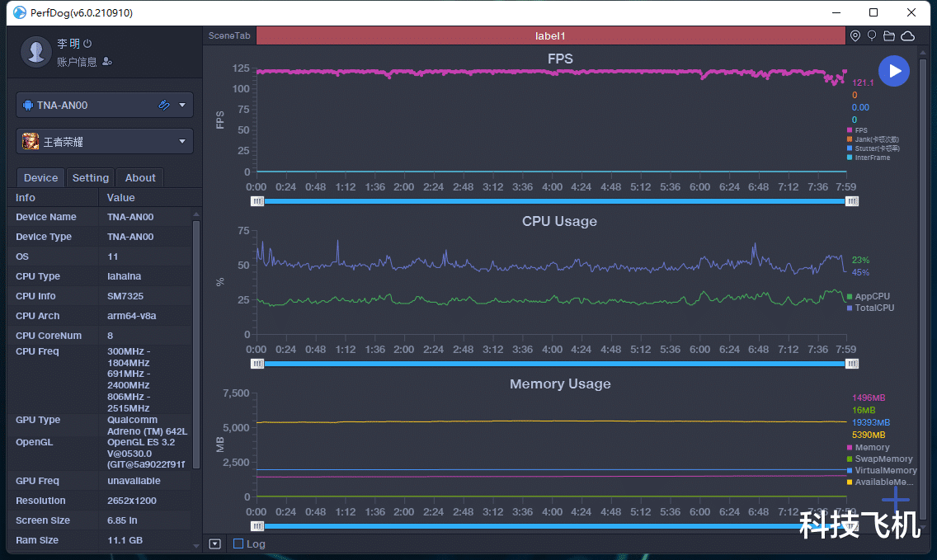This screenshot has width=937, height=560.
Task: Click the balloon marker icon in top toolbar
Action: [872, 35]
